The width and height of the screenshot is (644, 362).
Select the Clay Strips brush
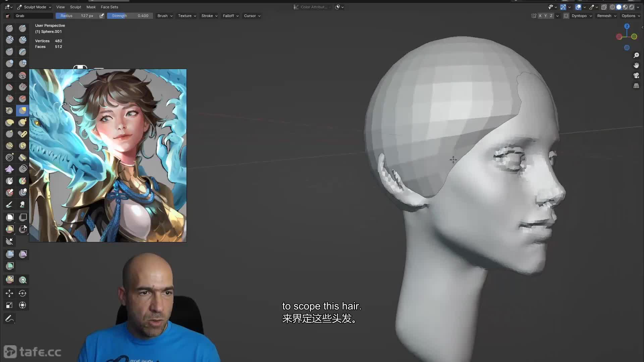coord(22,40)
